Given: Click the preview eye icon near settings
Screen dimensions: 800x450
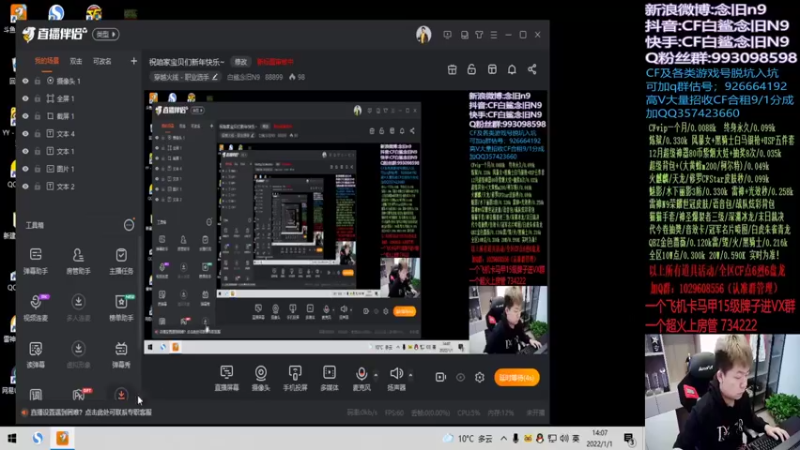Looking at the screenshot, I should [460, 377].
